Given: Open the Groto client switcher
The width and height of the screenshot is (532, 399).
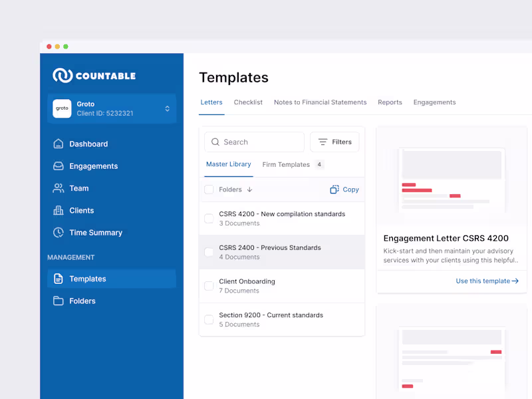Looking at the screenshot, I should pyautogui.click(x=112, y=108).
